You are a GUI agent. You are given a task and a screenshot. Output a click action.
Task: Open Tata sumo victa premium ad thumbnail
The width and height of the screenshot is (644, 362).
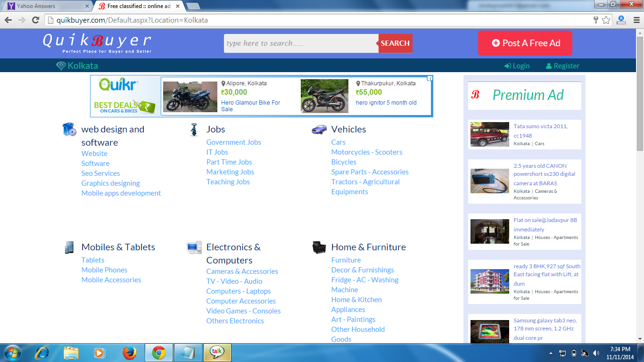click(x=490, y=134)
